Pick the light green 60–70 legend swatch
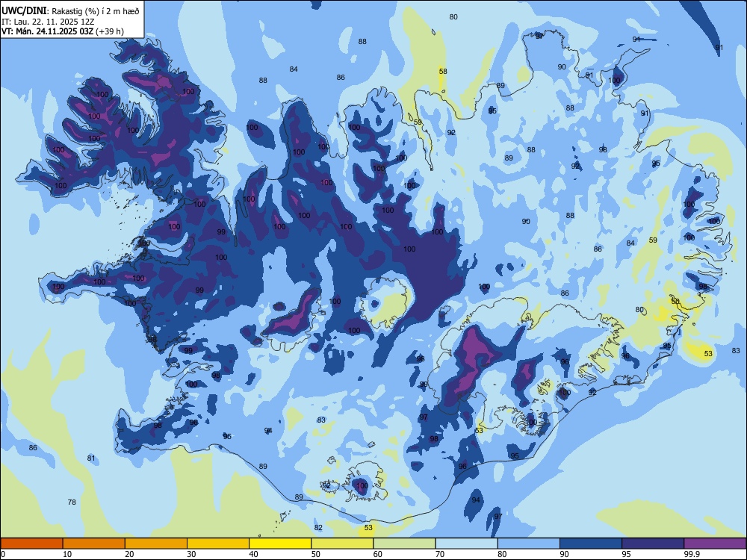The width and height of the screenshot is (747, 560). pos(404,544)
